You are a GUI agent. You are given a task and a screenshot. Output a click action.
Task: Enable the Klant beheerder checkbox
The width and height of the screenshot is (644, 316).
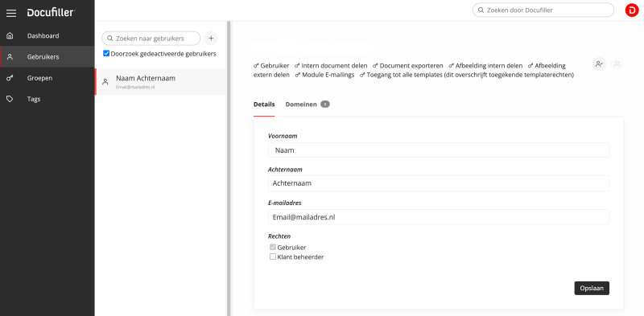pos(273,257)
